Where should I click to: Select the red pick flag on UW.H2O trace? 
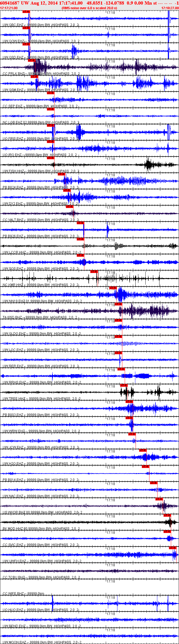coord(143,450)
